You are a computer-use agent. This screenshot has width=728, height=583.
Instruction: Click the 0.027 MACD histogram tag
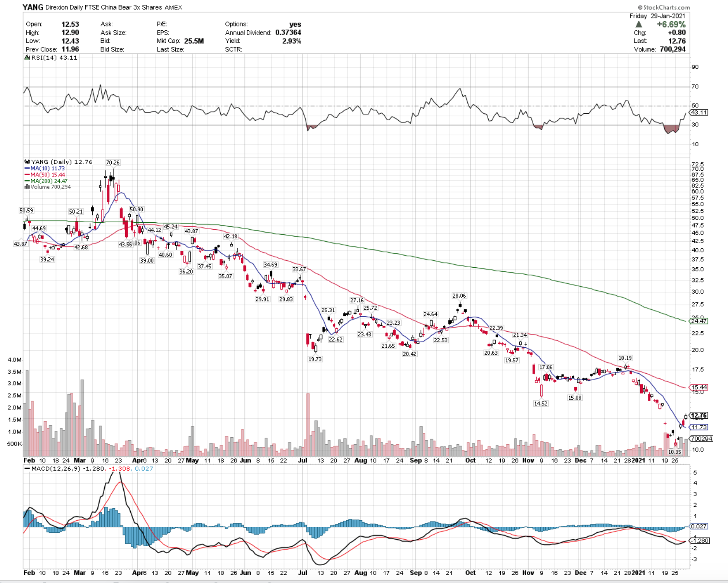click(x=699, y=526)
